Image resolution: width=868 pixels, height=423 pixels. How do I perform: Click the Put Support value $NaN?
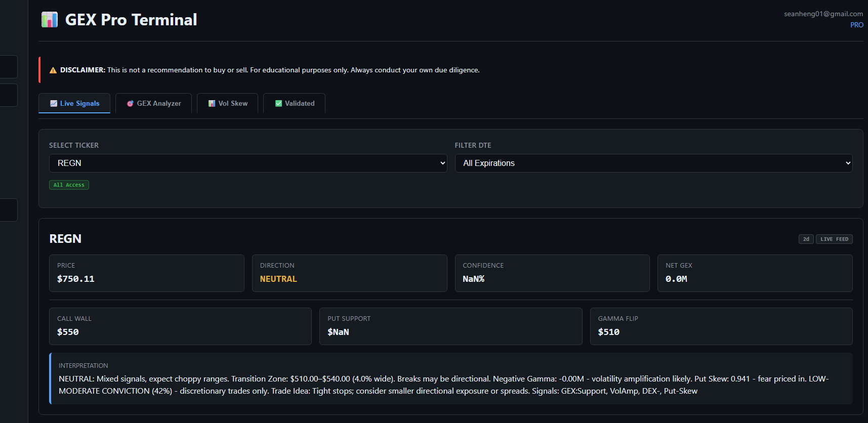pyautogui.click(x=338, y=332)
